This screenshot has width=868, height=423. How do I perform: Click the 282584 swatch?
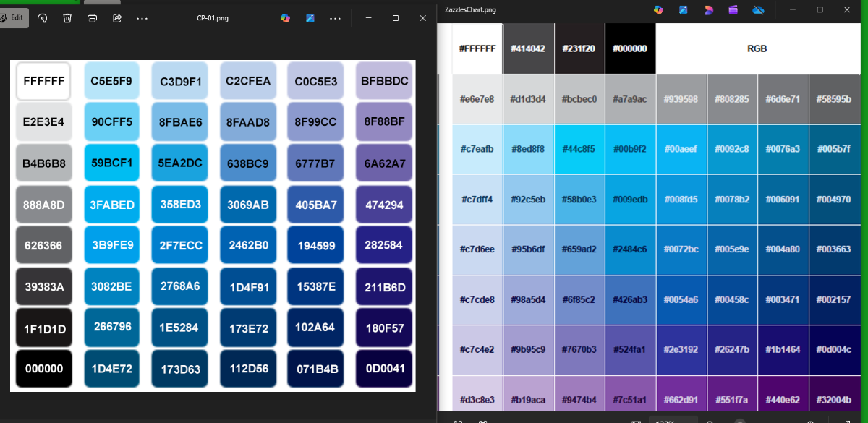coord(385,245)
